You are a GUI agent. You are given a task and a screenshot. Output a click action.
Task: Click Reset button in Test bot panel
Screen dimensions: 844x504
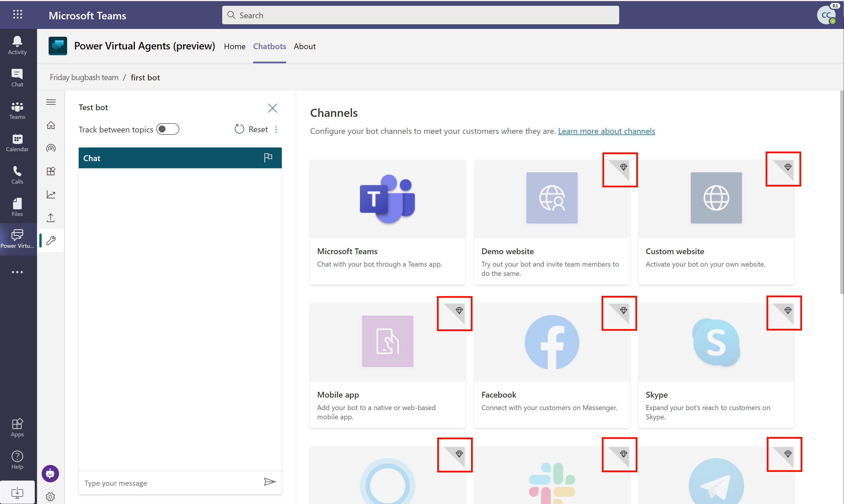[x=252, y=129]
